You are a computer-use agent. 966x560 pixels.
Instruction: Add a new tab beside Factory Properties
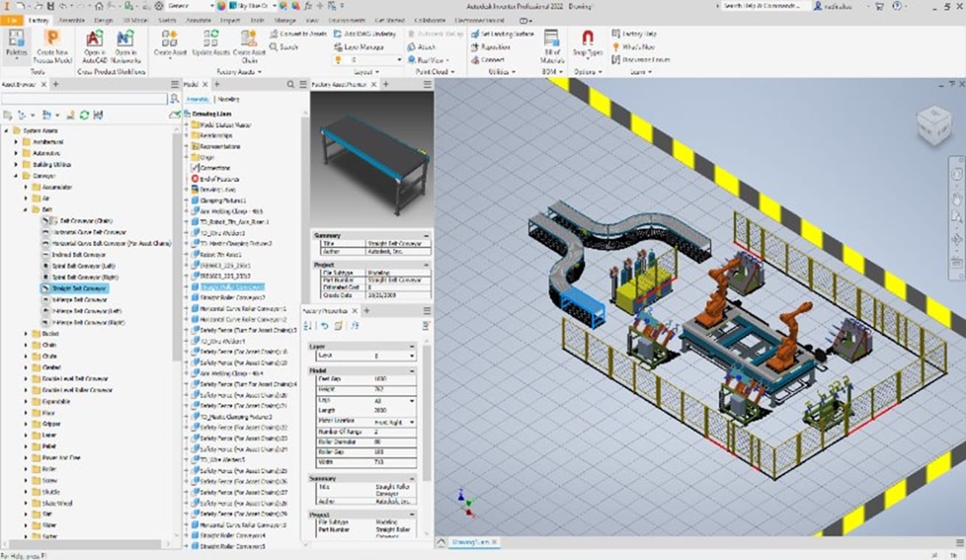pos(367,311)
